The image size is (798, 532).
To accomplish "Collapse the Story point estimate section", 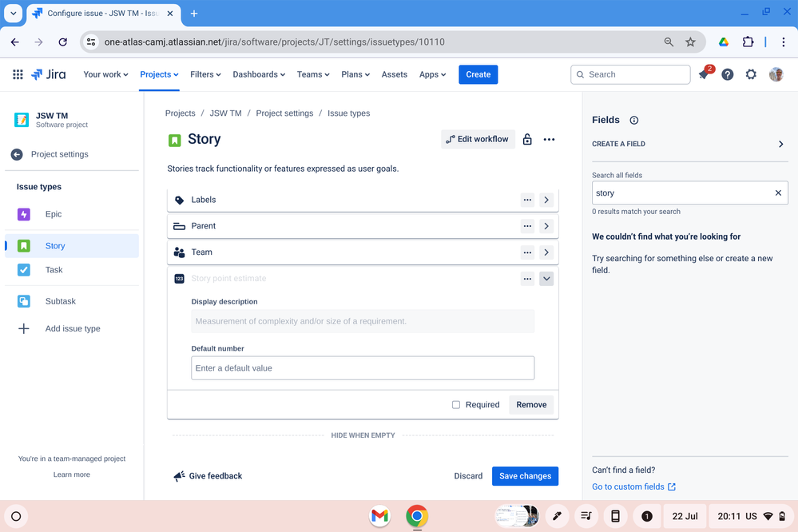I will click(546, 279).
